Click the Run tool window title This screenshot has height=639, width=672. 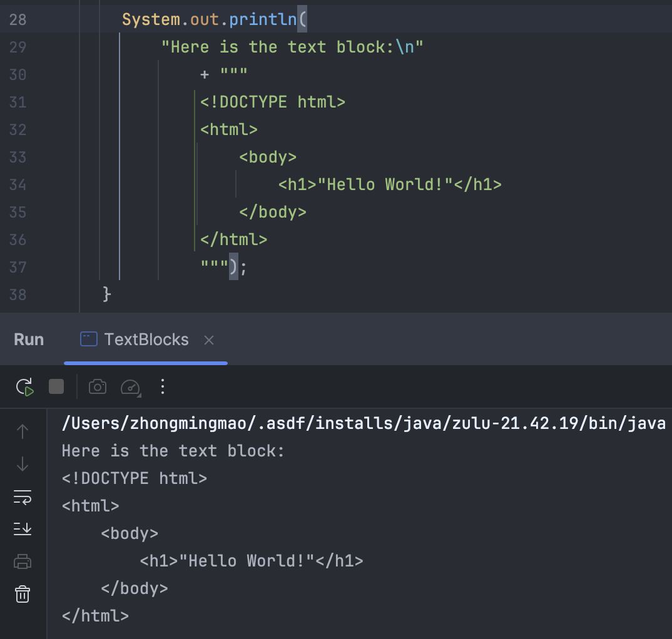[x=29, y=340]
